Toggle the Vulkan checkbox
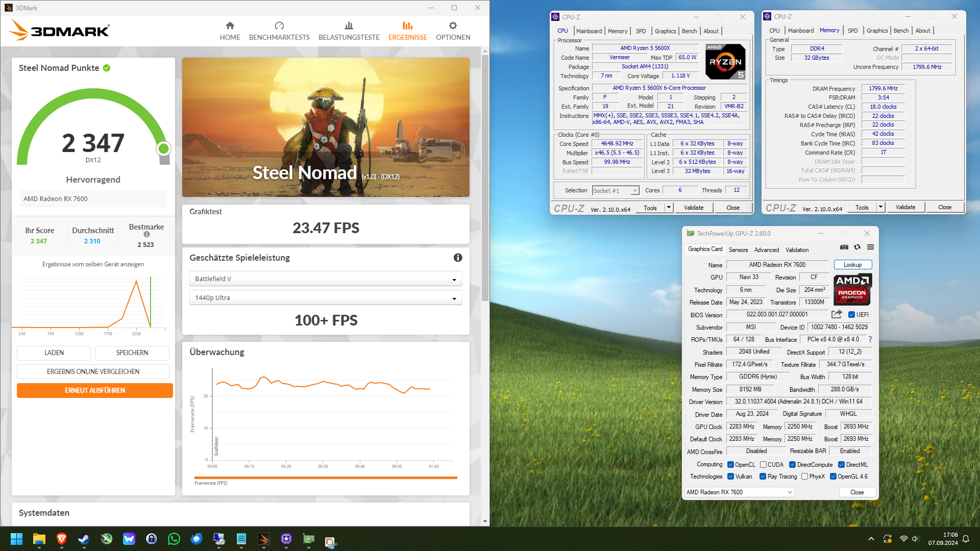Screen dimensions: 980x551 [730, 476]
